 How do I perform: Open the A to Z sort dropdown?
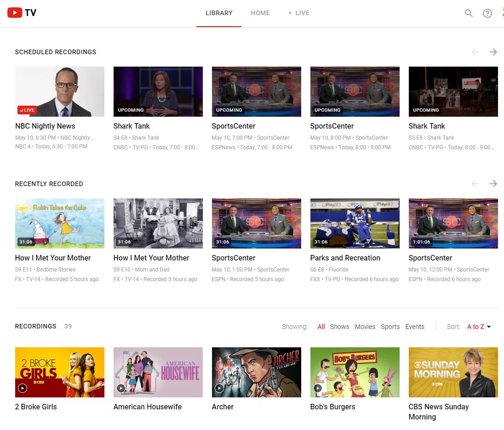[479, 327]
